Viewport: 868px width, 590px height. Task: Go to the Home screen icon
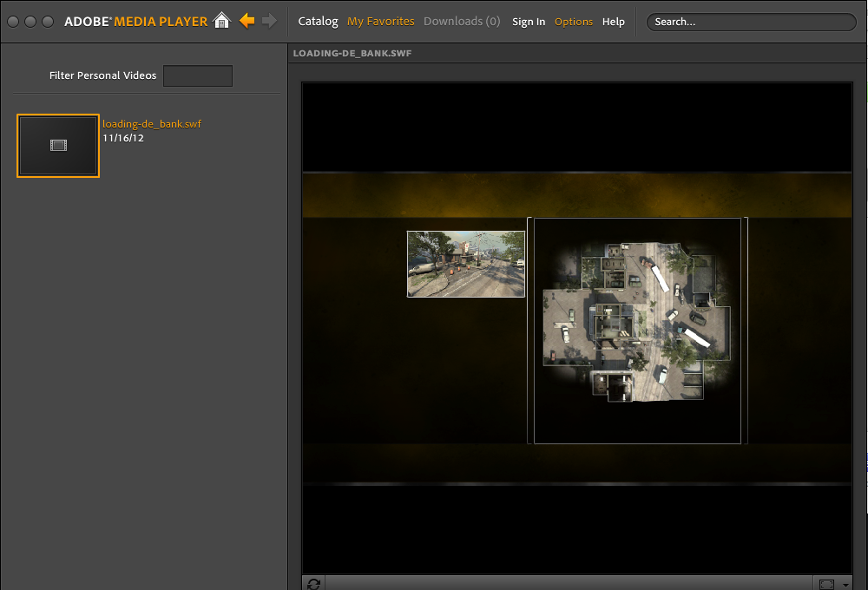(x=222, y=21)
